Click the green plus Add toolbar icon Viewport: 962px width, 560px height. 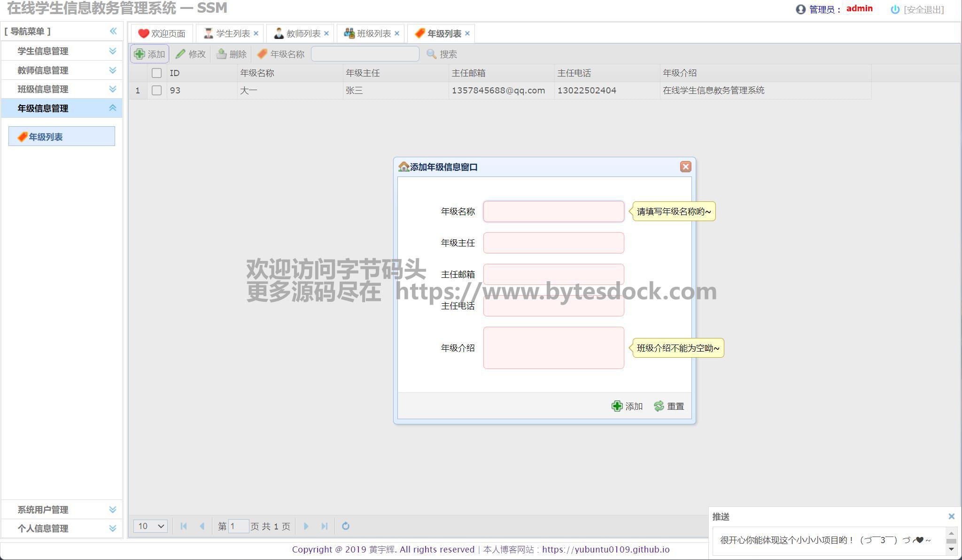click(140, 54)
